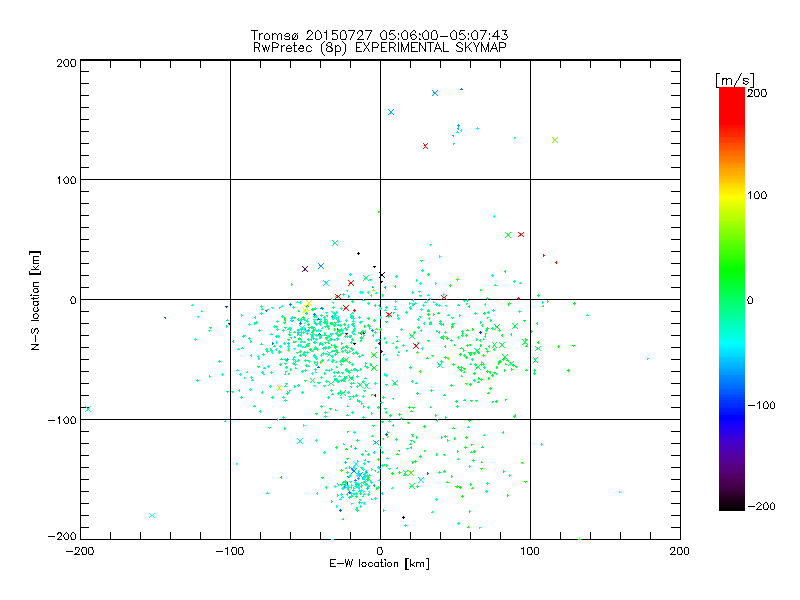Click the '[m/s]' unit label above the color bar
800x600 pixels.
734,80
